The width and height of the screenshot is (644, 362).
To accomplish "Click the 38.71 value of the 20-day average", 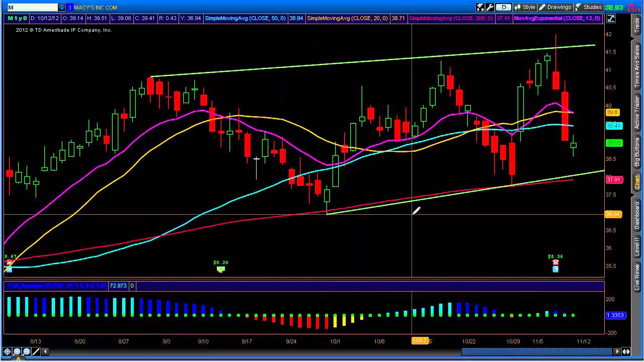I will point(398,18).
